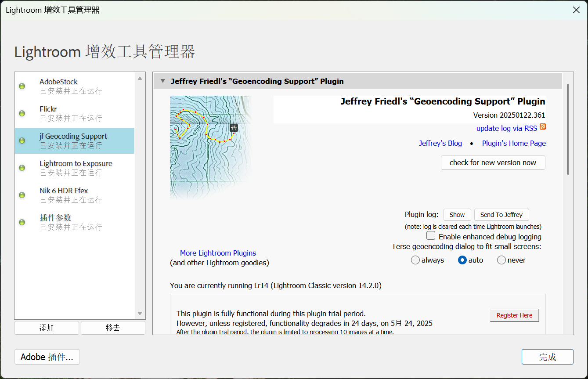This screenshot has width=588, height=379.
Task: Click the AdobeStock green status indicator
Action: [x=22, y=86]
